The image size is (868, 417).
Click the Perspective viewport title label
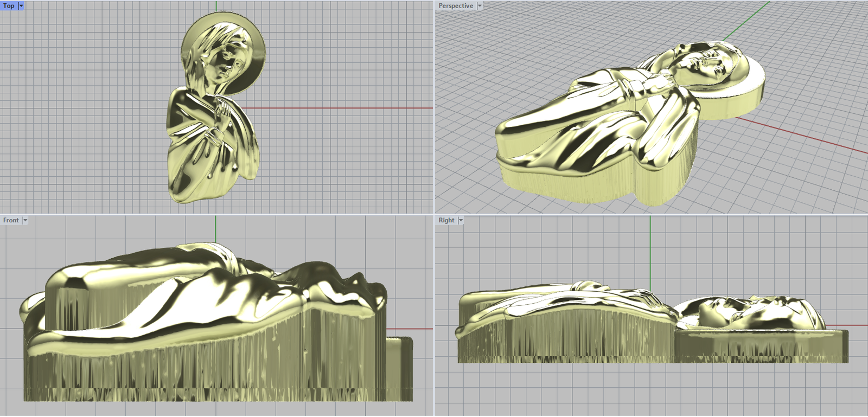(x=455, y=5)
